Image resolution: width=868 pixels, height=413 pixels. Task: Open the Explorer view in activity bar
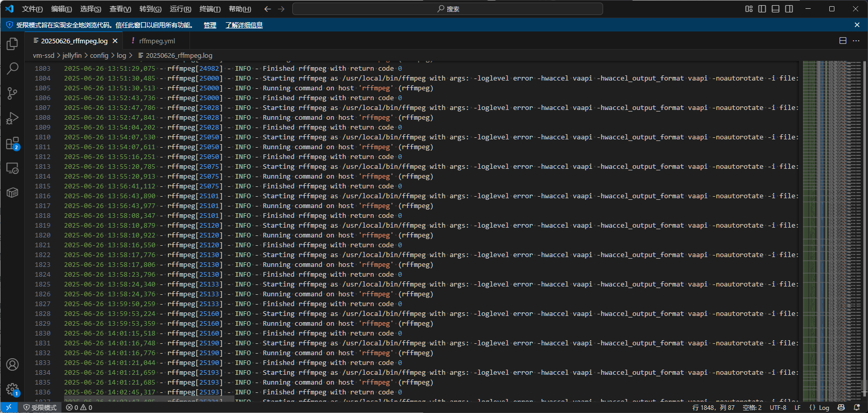pos(12,44)
